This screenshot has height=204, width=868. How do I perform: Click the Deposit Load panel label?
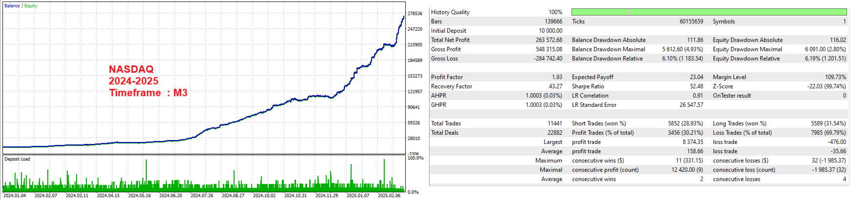(17, 159)
